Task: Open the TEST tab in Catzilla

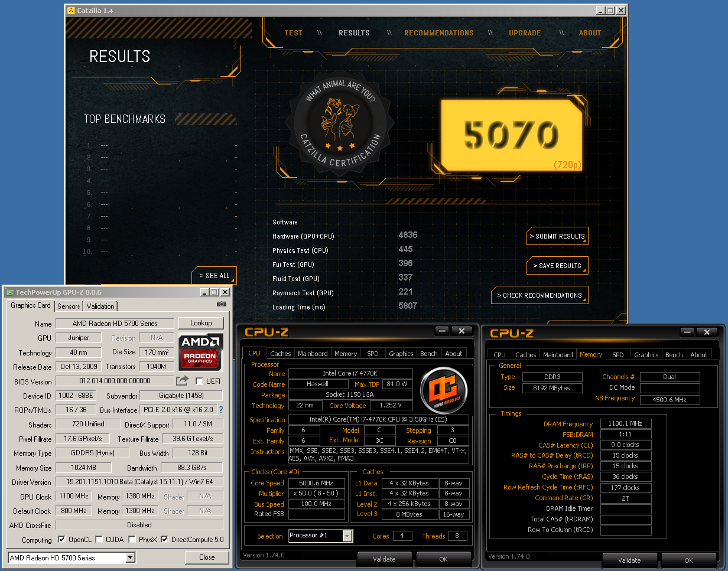Action: pyautogui.click(x=294, y=33)
